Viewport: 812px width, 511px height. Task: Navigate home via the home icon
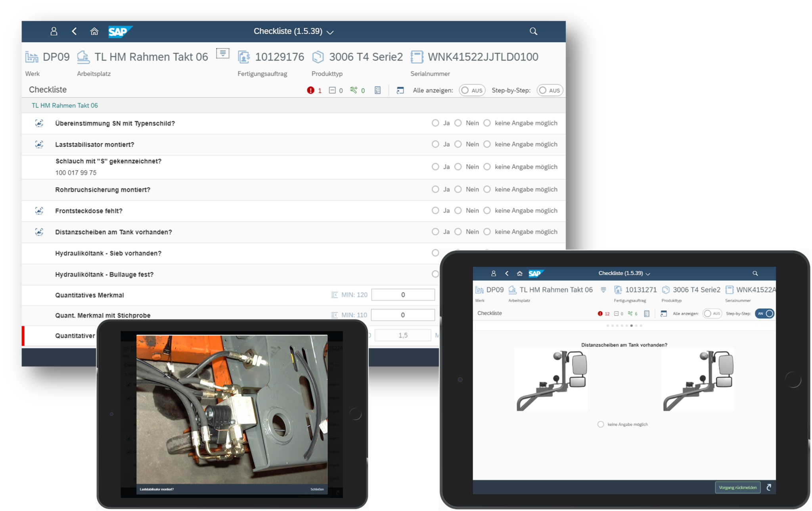[x=94, y=31]
